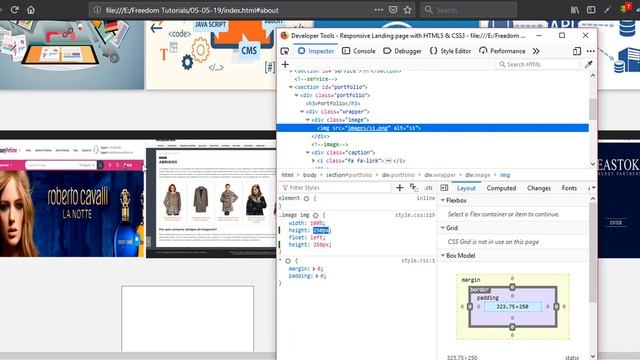Collapse the Flexbox section

click(443, 200)
